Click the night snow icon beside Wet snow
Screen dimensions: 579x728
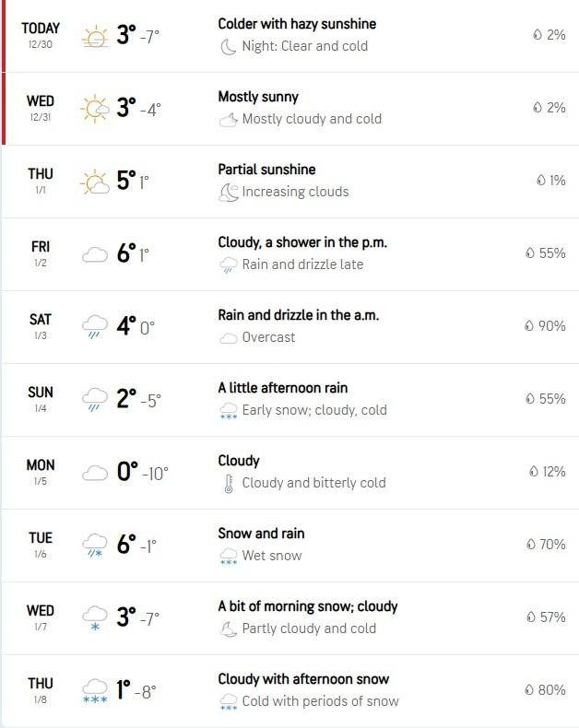tap(228, 556)
